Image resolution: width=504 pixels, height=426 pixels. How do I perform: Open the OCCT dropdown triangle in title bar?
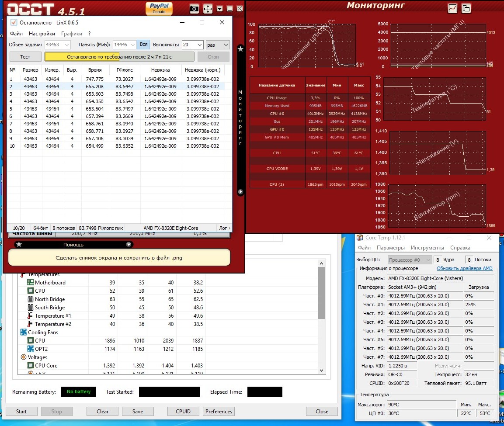(x=219, y=9)
